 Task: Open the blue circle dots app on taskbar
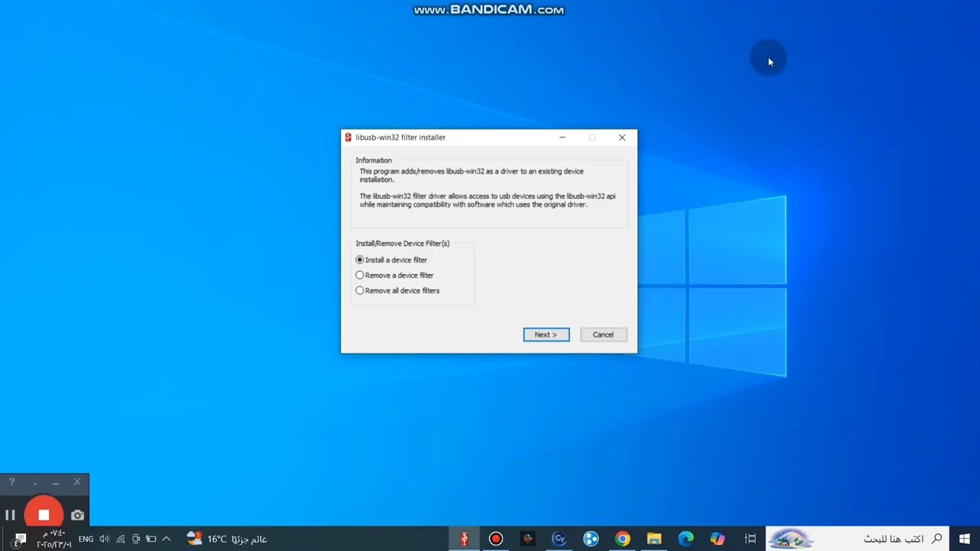point(591,539)
